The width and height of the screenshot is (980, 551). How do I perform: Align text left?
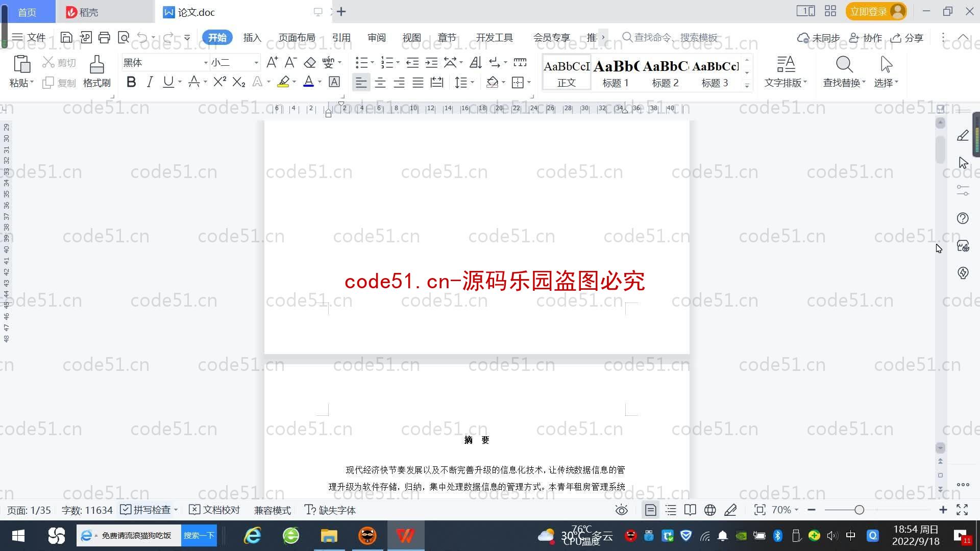pyautogui.click(x=361, y=82)
